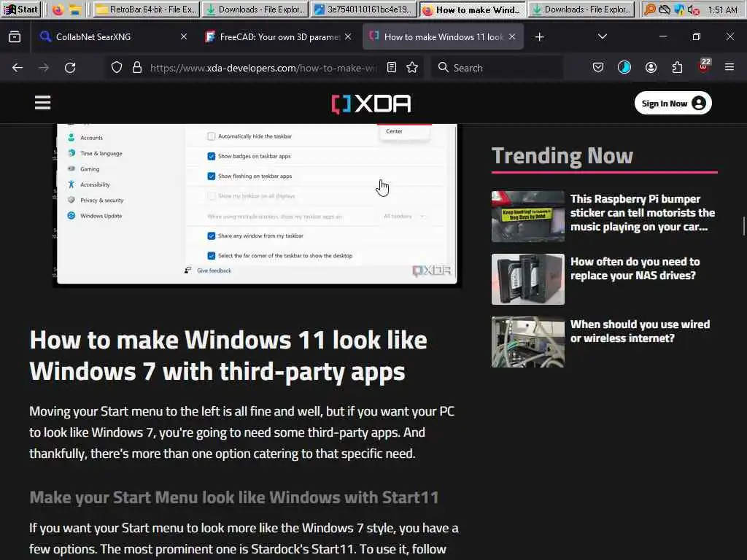
Task: Close the CollabNet SearXNG tab
Action: pyautogui.click(x=184, y=36)
